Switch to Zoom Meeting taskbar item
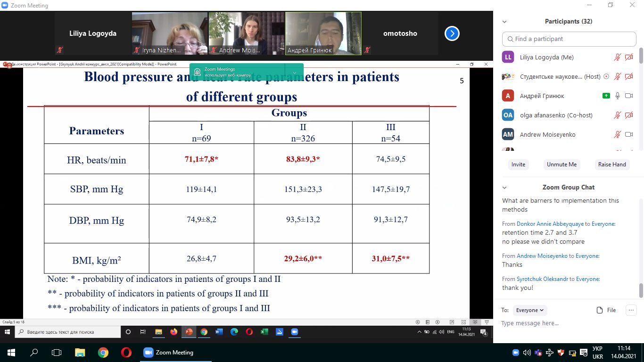 pyautogui.click(x=169, y=352)
